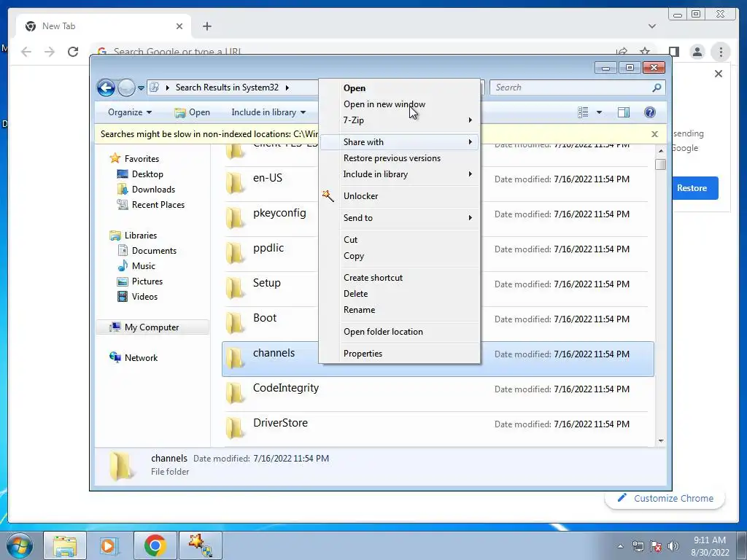Viewport: 747px width, 560px height.
Task: Click the Open toolbar button
Action: (193, 112)
